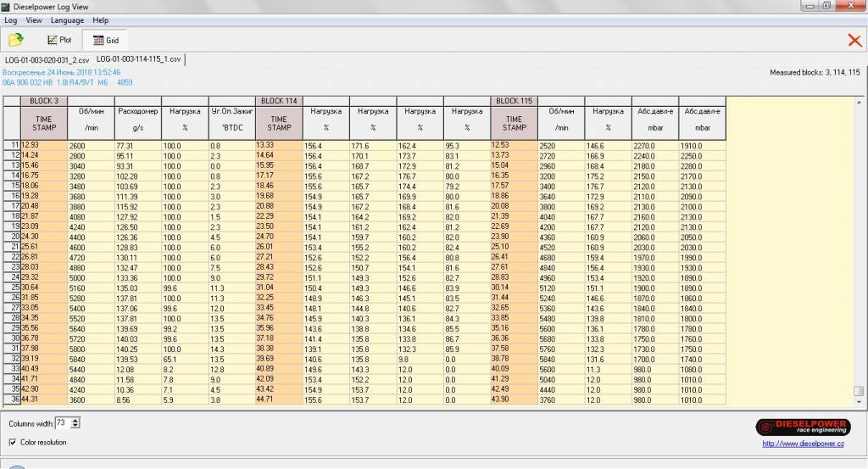Switch to Grid view

(105, 40)
